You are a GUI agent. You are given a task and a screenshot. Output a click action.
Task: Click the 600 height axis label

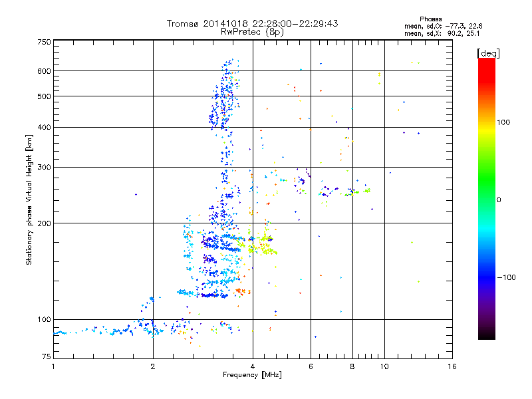click(x=44, y=71)
